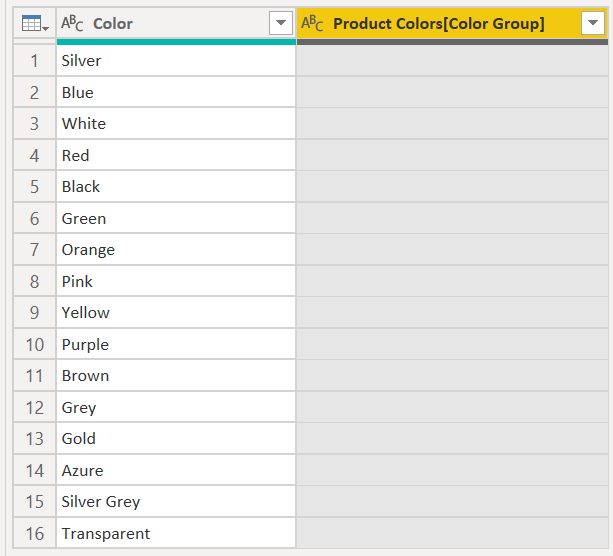Click the table menu icon in top-left corner
This screenshot has height=556, width=613.
[35, 23]
